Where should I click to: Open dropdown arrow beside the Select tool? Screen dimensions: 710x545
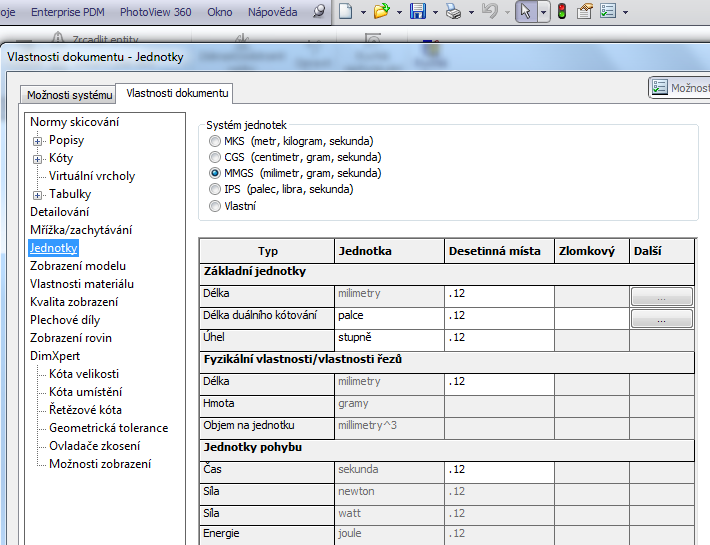pyautogui.click(x=543, y=12)
